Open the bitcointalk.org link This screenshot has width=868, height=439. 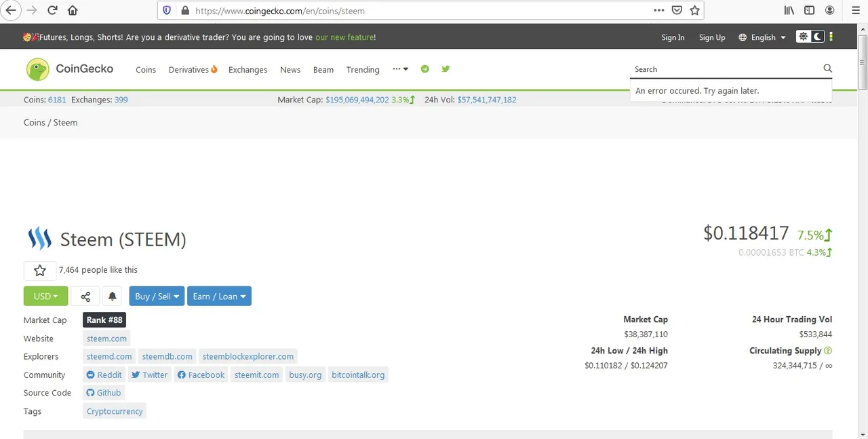click(x=358, y=375)
